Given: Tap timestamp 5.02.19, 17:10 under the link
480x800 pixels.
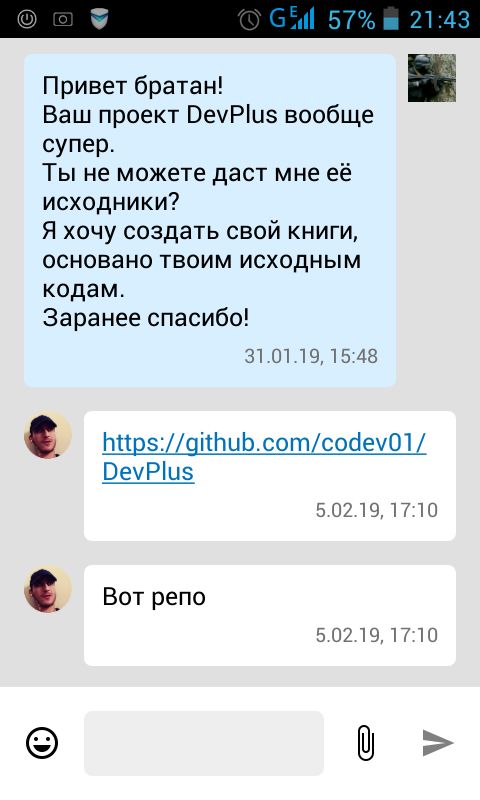Looking at the screenshot, I should [x=376, y=510].
